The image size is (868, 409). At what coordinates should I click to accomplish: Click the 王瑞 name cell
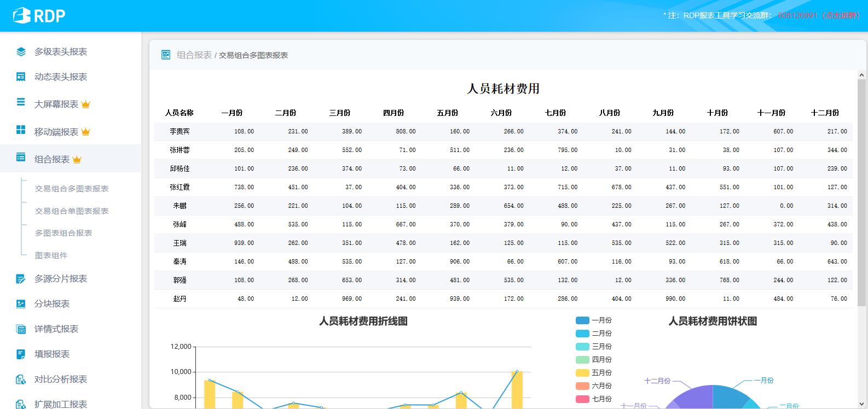click(x=180, y=243)
